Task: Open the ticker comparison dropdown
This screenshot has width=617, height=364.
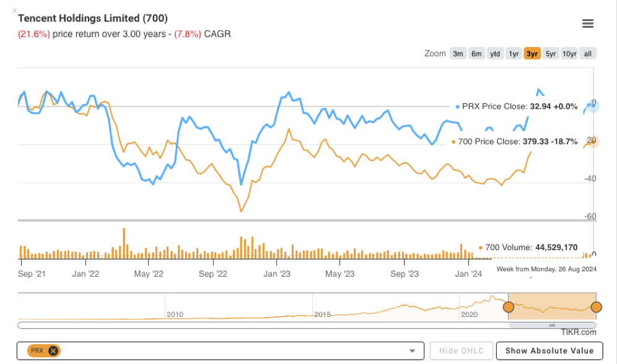Action: pos(411,350)
